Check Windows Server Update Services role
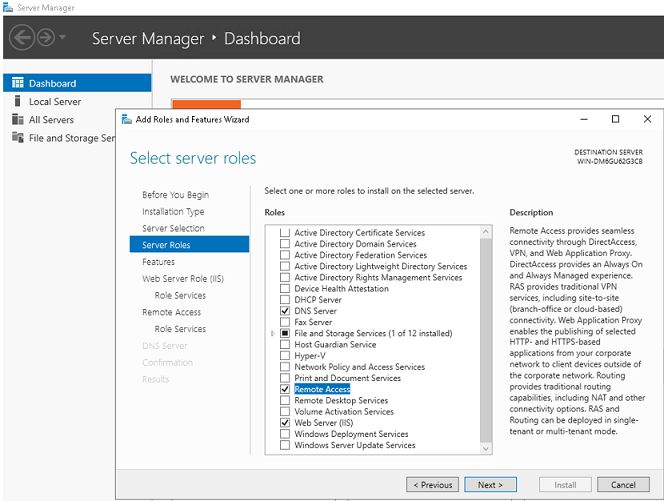664x501 pixels. [x=285, y=445]
